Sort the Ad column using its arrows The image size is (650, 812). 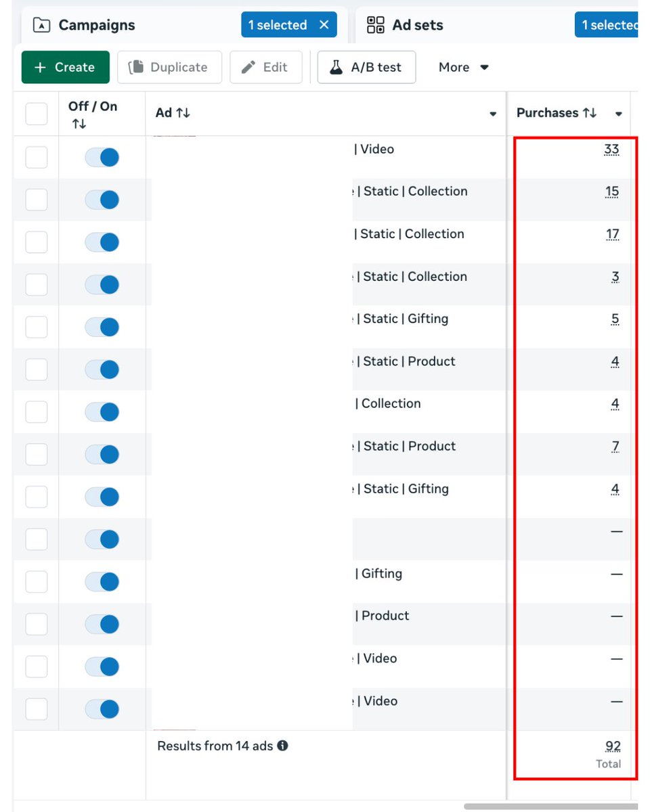pyautogui.click(x=183, y=113)
